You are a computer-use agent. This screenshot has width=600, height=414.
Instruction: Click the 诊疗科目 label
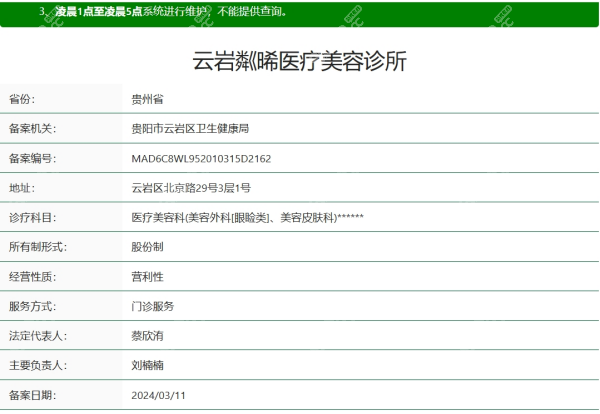(33, 217)
